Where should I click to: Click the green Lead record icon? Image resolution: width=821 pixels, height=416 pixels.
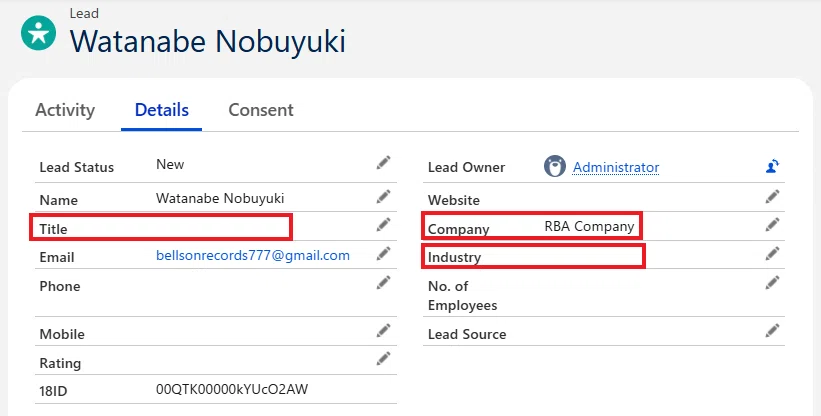[38, 33]
